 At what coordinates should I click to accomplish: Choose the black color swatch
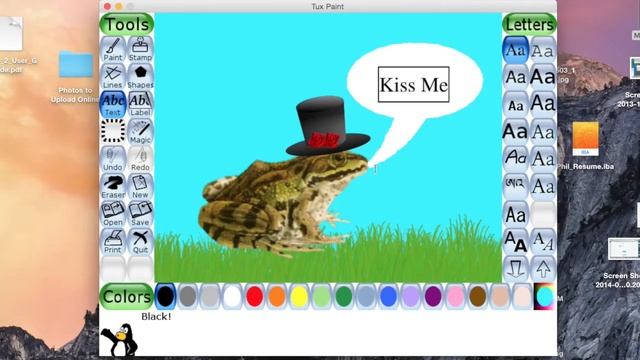tap(165, 296)
